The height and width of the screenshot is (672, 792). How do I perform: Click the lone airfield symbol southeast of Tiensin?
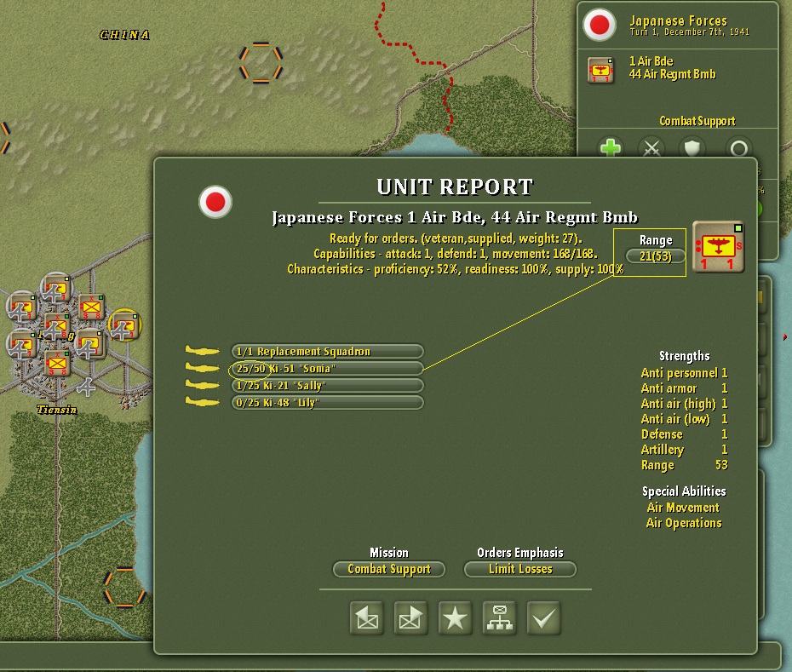(86, 387)
